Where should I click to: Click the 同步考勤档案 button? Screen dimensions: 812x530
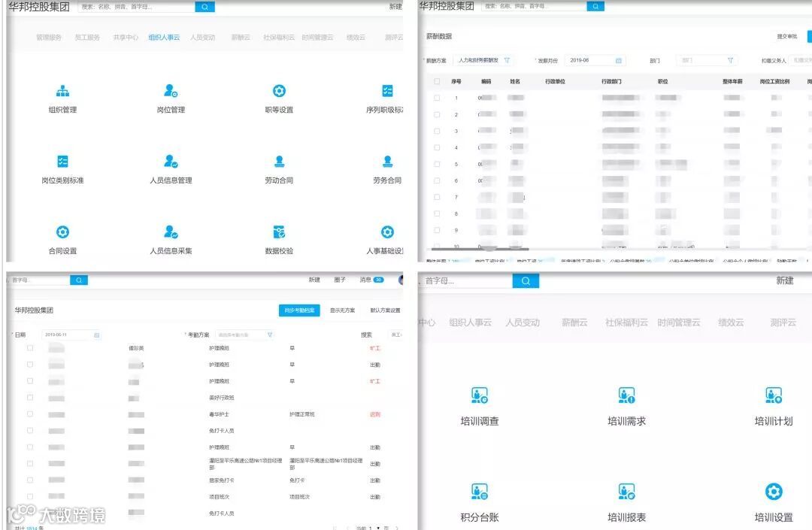pyautogui.click(x=299, y=310)
